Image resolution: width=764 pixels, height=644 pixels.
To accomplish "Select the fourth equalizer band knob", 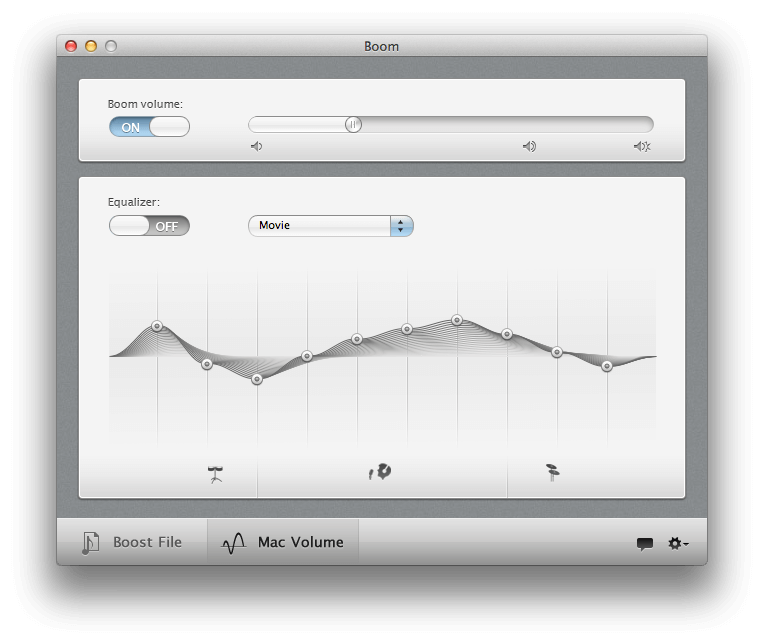I will 306,356.
